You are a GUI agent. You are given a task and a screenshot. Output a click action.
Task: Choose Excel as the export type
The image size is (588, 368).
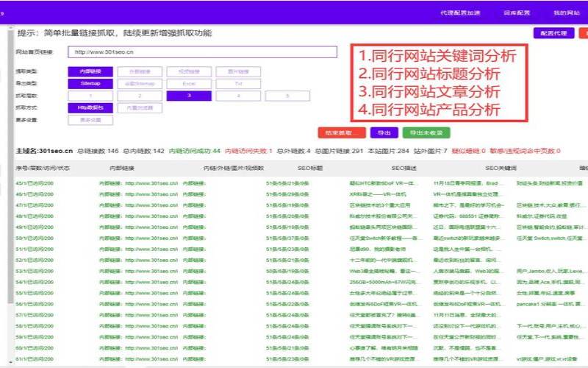(x=189, y=83)
